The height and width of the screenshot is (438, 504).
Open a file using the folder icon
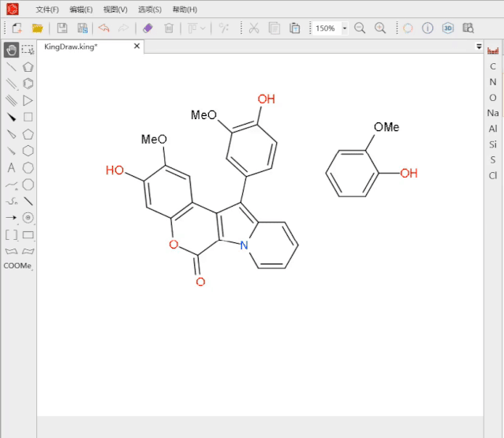tap(37, 28)
